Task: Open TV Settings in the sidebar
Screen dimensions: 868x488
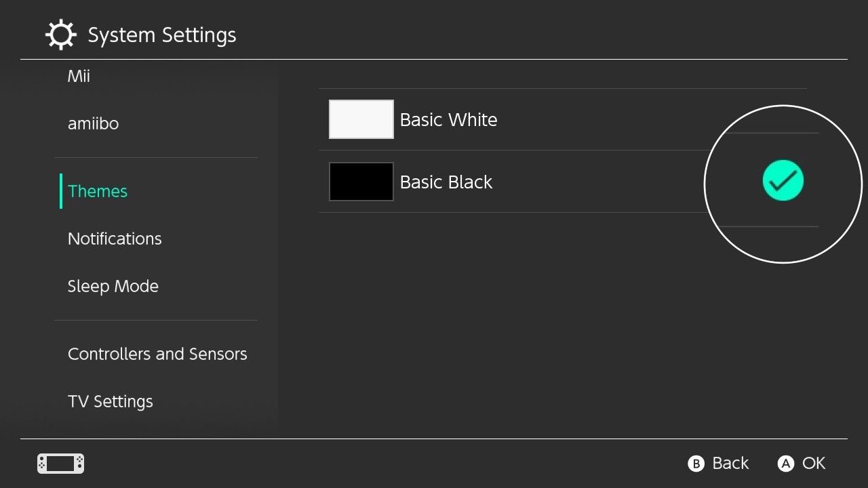Action: pos(110,402)
